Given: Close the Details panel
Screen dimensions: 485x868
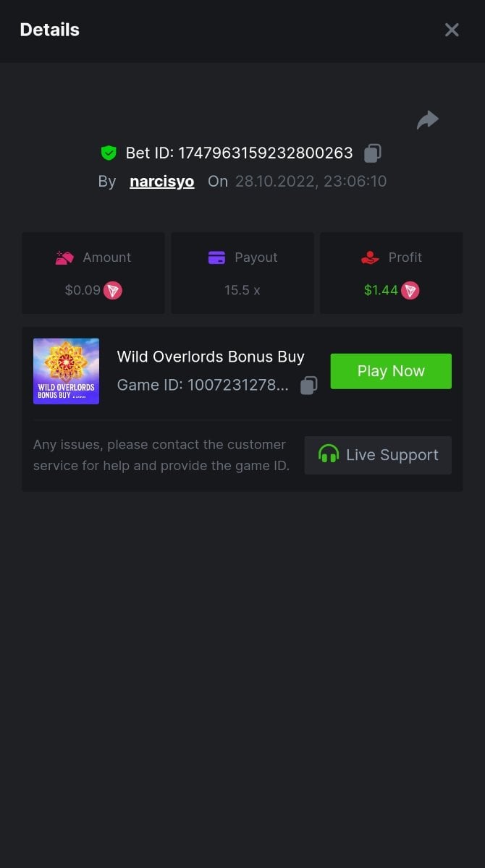Looking at the screenshot, I should [x=452, y=30].
